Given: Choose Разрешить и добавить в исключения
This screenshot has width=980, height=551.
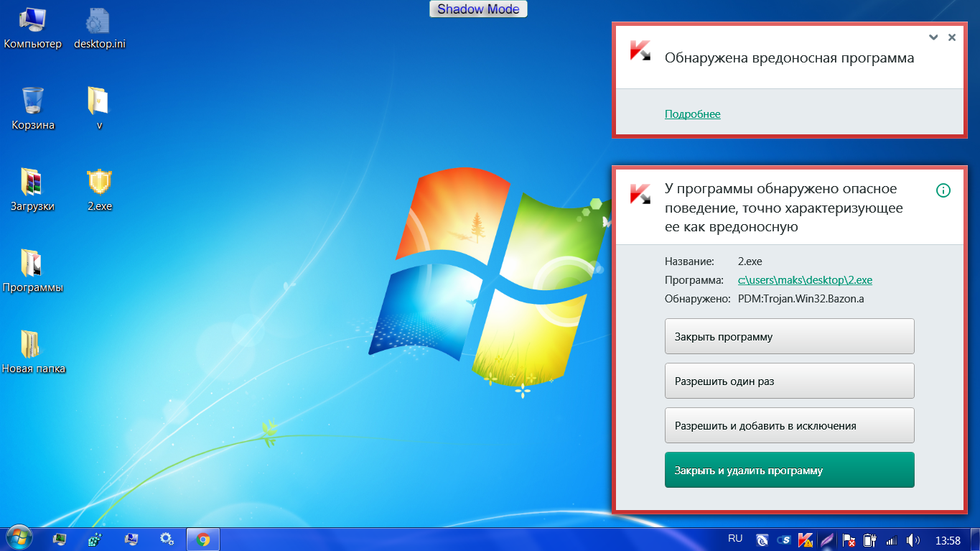Looking at the screenshot, I should click(790, 425).
